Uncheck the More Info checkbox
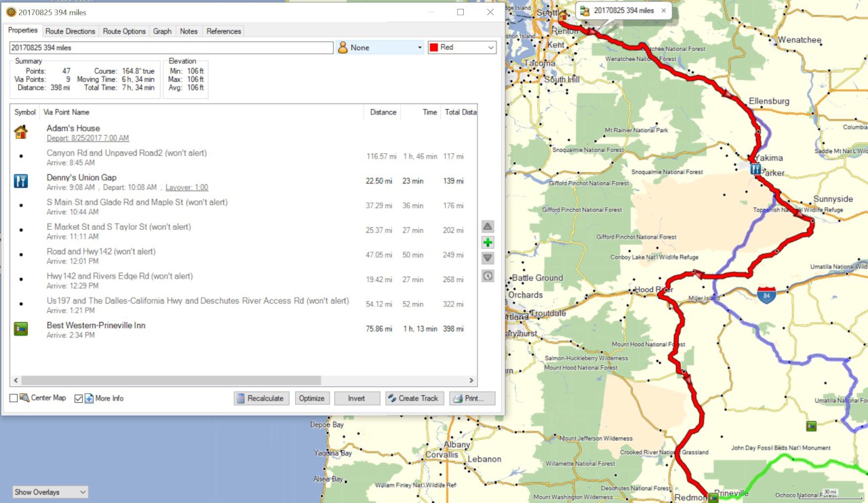The width and height of the screenshot is (868, 503). pos(79,399)
